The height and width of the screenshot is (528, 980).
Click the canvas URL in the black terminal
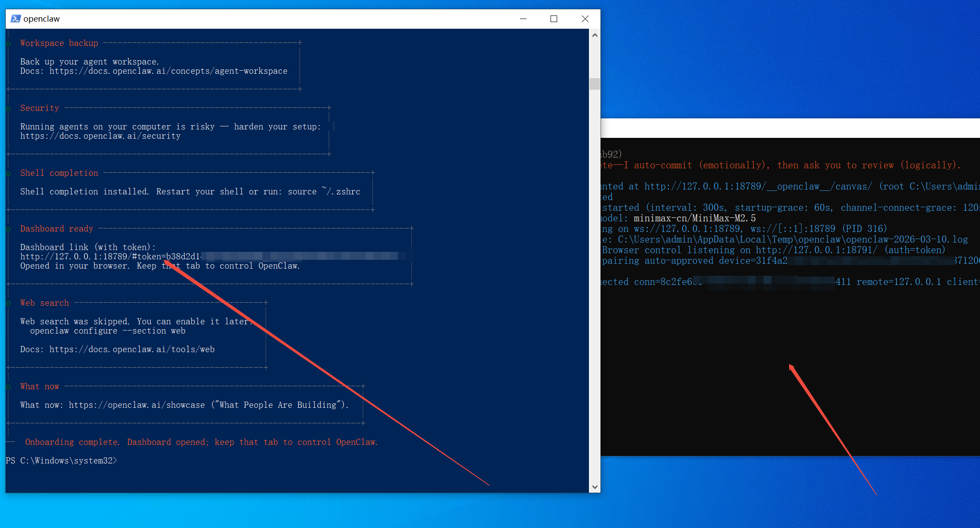pyautogui.click(x=758, y=186)
